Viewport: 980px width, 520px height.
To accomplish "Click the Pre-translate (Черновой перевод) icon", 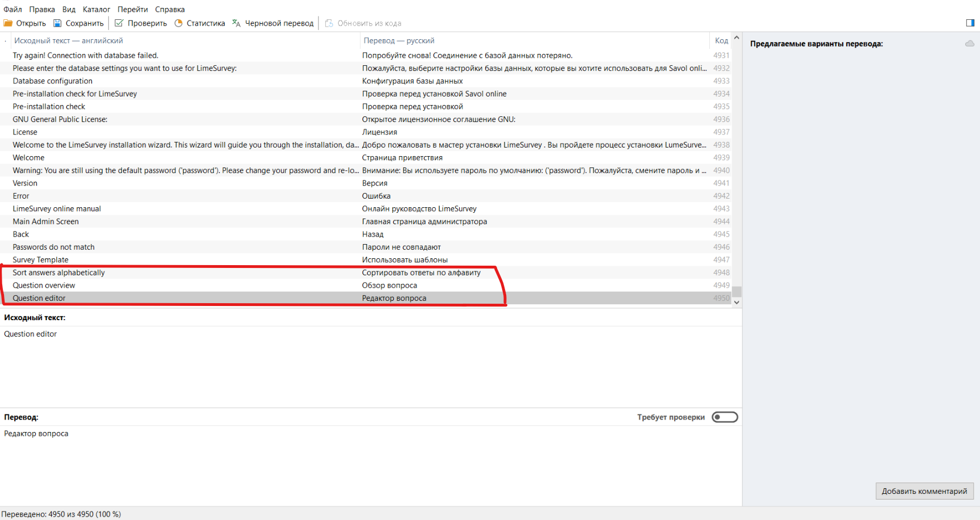I will (x=237, y=23).
